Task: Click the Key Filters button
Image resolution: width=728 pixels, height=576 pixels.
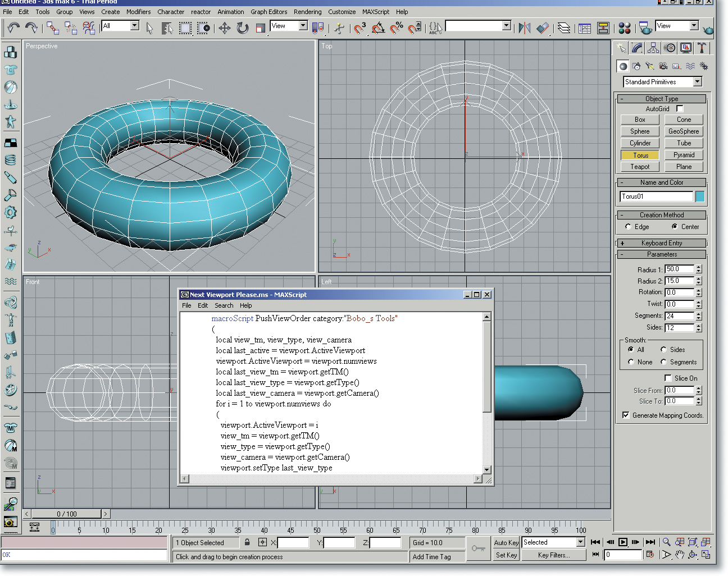Action: coord(554,555)
